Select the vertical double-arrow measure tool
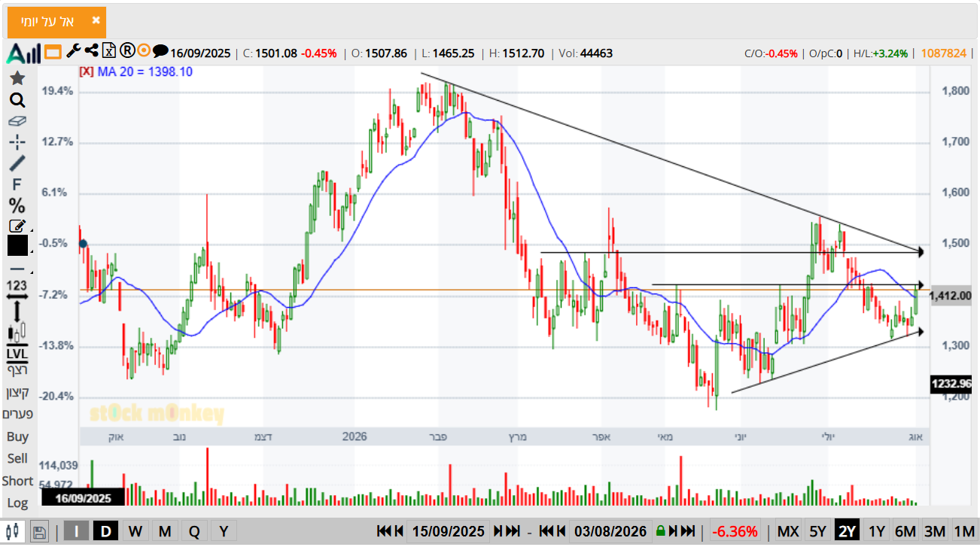Image resolution: width=980 pixels, height=547 pixels. pyautogui.click(x=17, y=311)
